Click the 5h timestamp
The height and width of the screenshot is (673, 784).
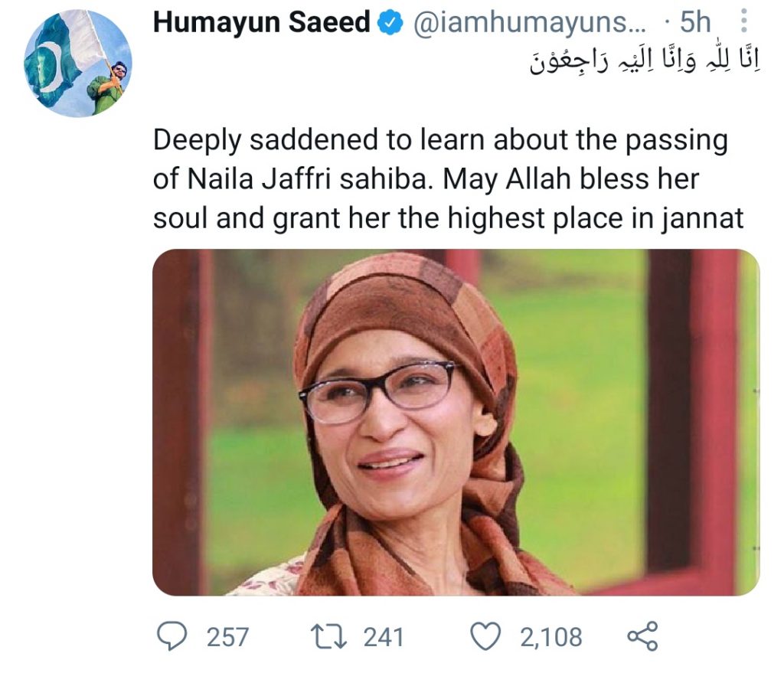(695, 21)
